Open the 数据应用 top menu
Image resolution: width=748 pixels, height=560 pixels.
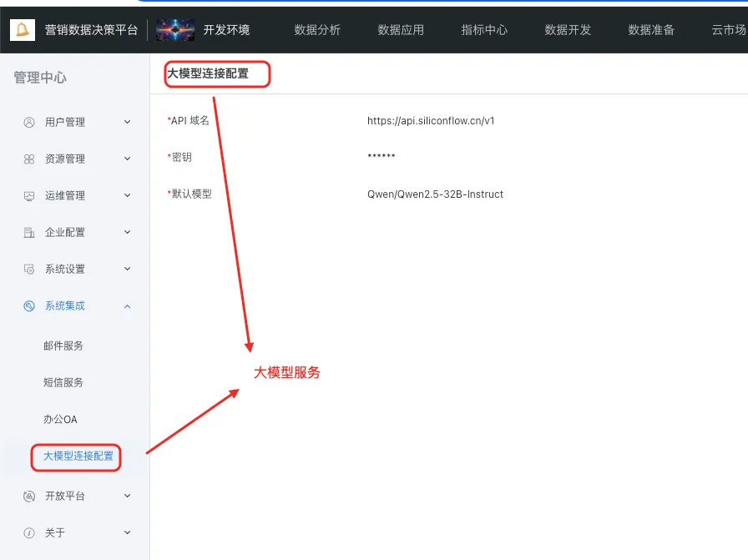click(x=401, y=30)
